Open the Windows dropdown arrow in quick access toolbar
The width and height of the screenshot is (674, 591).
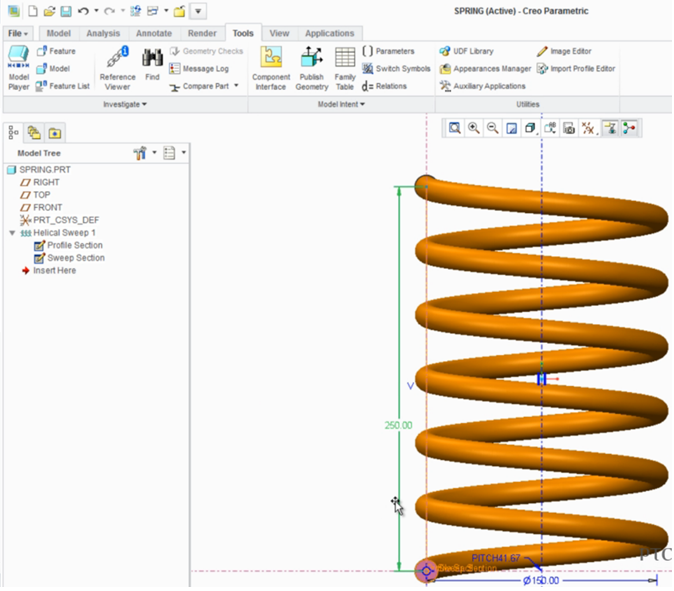point(166,11)
